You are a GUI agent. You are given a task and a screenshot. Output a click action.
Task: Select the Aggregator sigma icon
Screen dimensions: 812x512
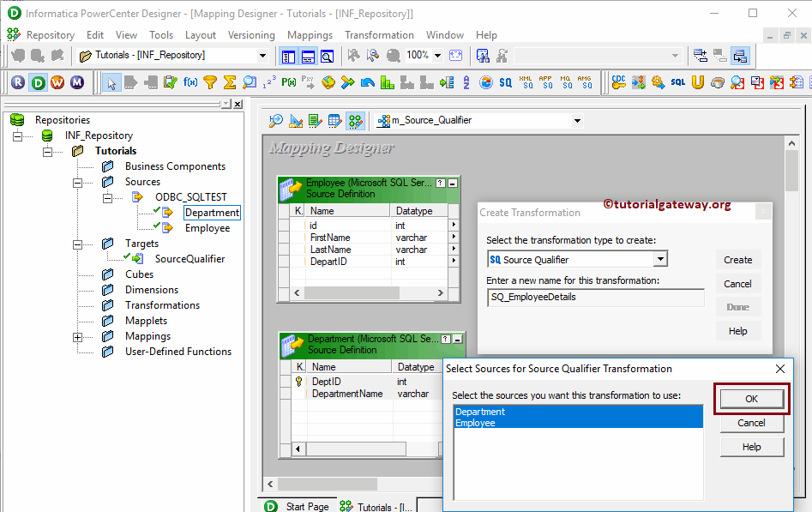pos(230,82)
